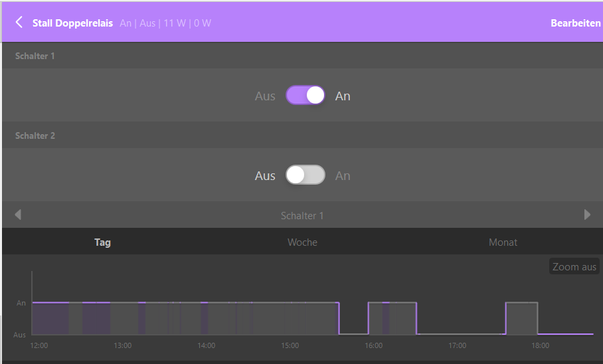This screenshot has height=364, width=603.
Task: Switch to the Monat chart tab
Action: click(x=503, y=242)
